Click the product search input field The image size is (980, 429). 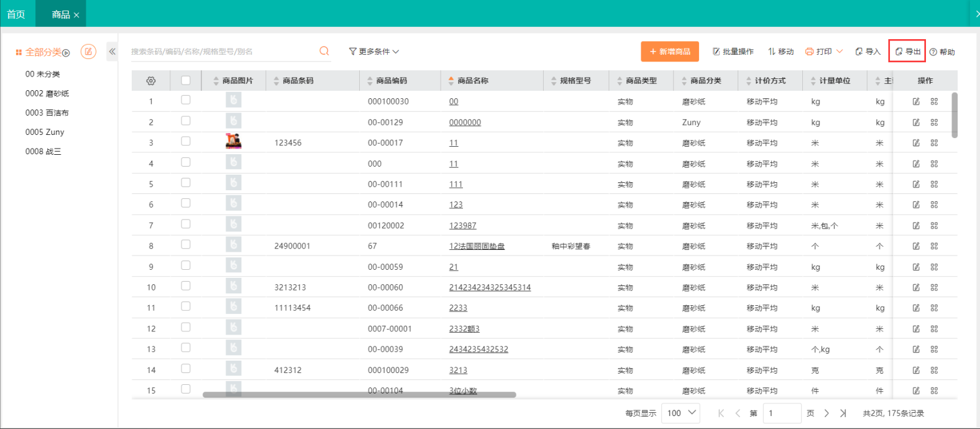click(222, 52)
